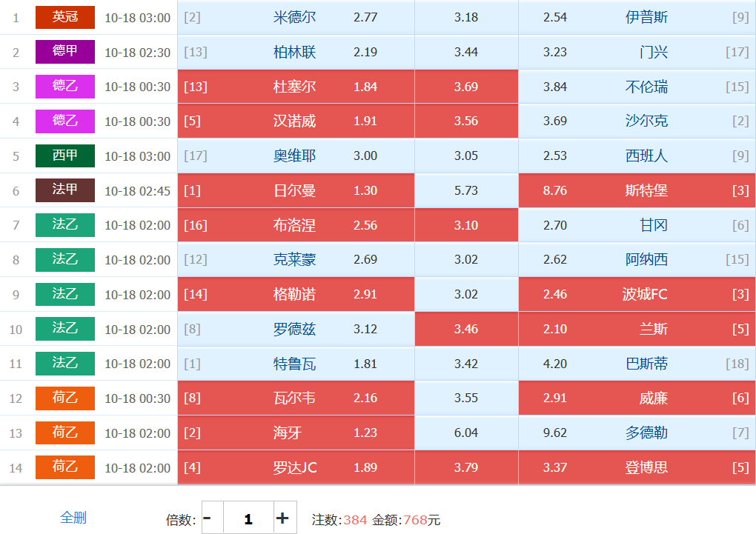
Task: Select away win 伊普斯 odds 2.54
Action: (637, 17)
